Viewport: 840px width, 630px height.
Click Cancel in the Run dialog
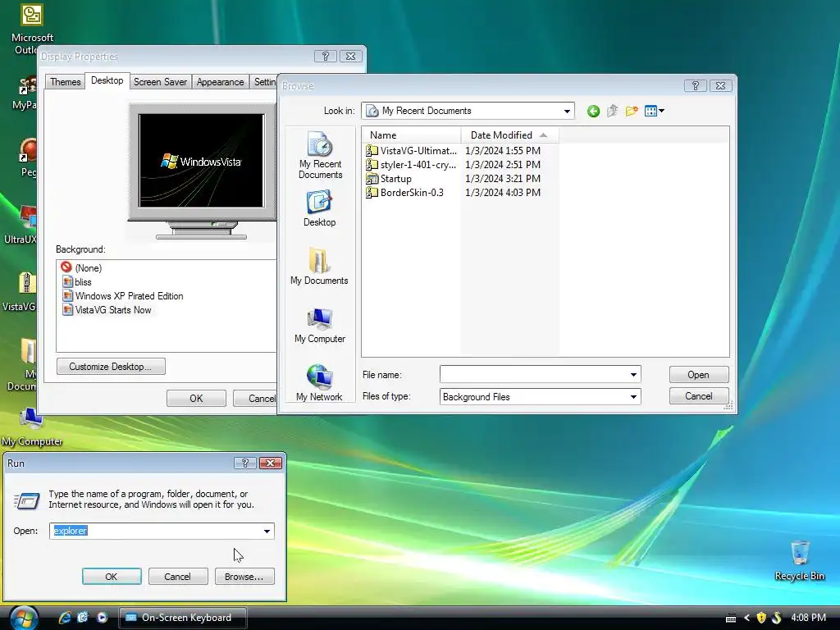pos(178,577)
